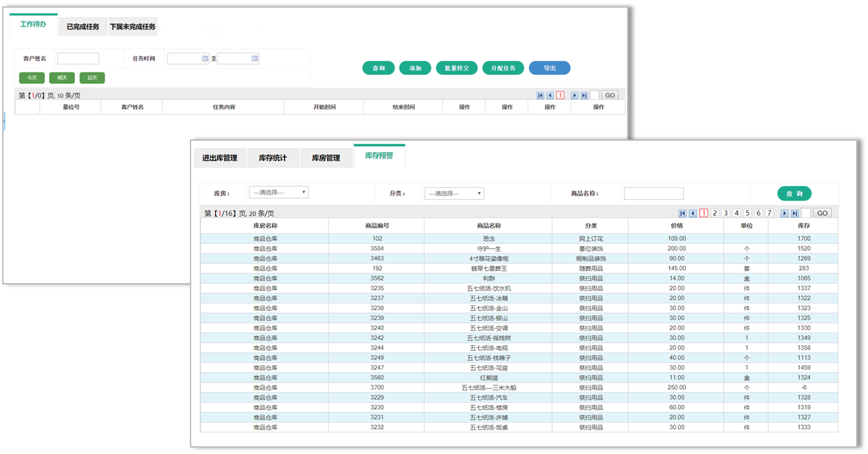Open the start date calendar picker for 任务时间
Screen dimensions: 868x454
pos(205,59)
